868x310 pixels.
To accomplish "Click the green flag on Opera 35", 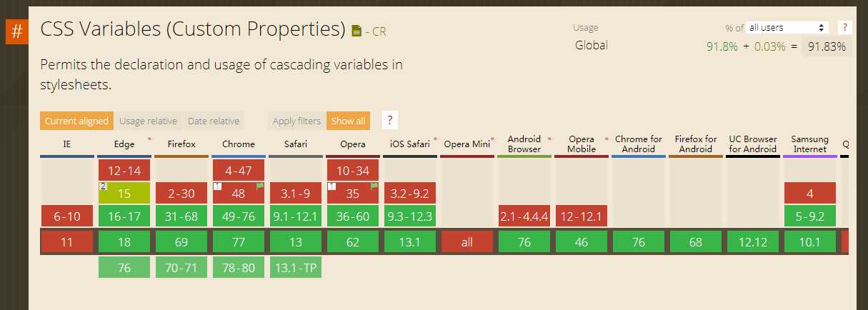I will click(374, 186).
